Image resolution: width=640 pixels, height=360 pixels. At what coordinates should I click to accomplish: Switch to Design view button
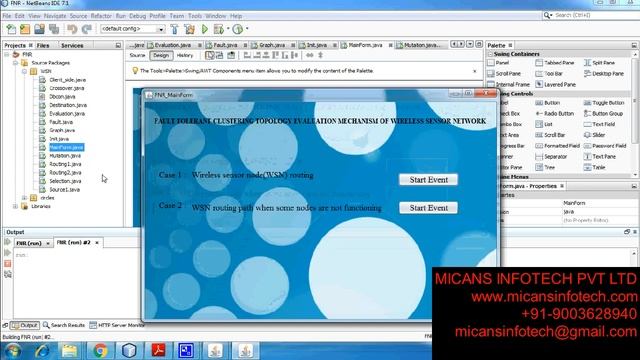tap(161, 55)
